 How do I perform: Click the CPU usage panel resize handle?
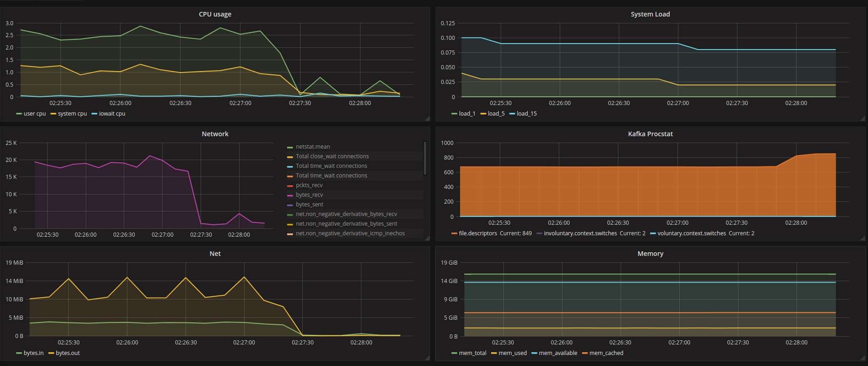point(427,119)
